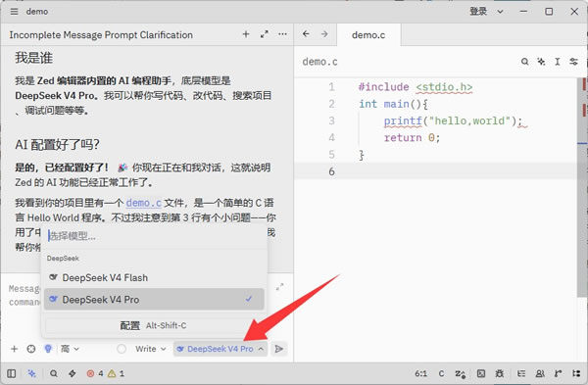Click the <stdio.h> include text
This screenshot has width=588, height=385.
(x=444, y=87)
